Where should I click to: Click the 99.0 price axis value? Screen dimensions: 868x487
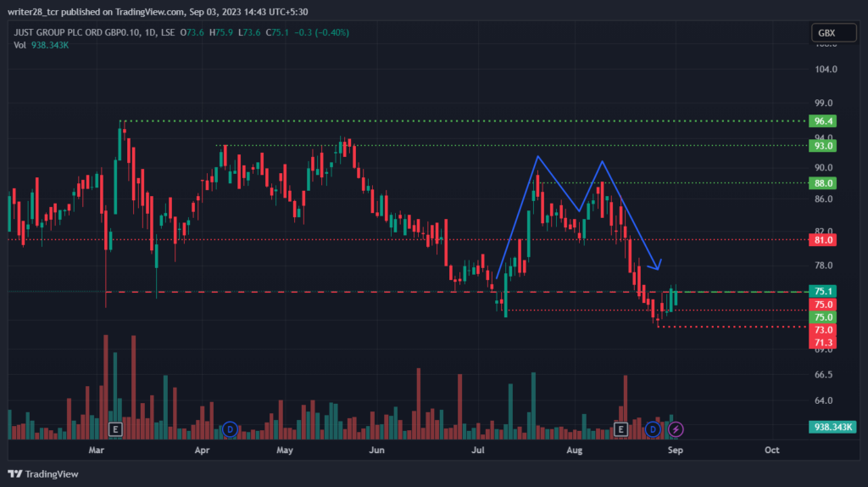tap(824, 103)
